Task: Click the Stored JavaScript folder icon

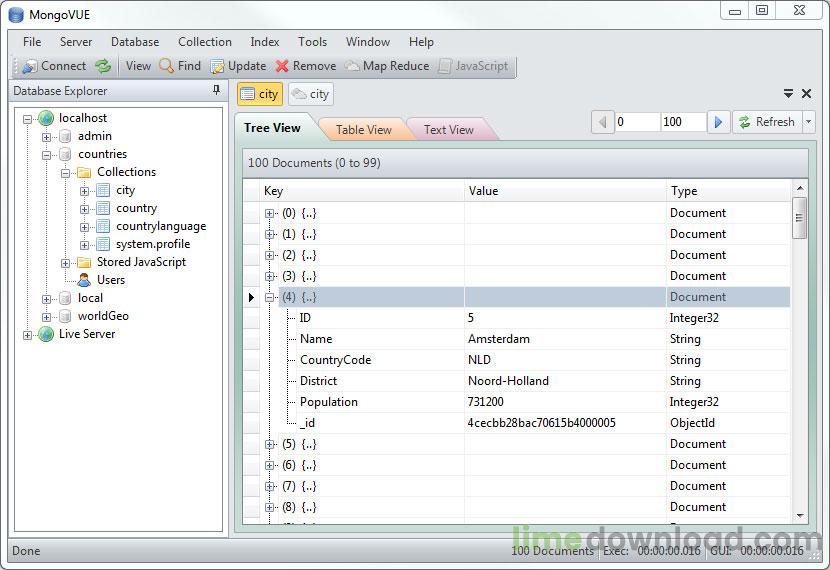Action: click(x=84, y=263)
